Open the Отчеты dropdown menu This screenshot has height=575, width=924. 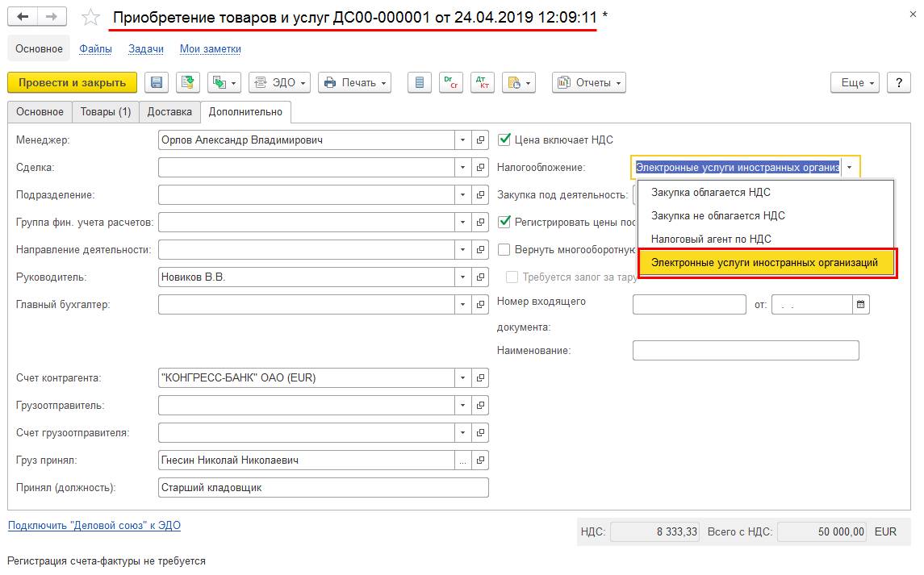click(x=588, y=82)
